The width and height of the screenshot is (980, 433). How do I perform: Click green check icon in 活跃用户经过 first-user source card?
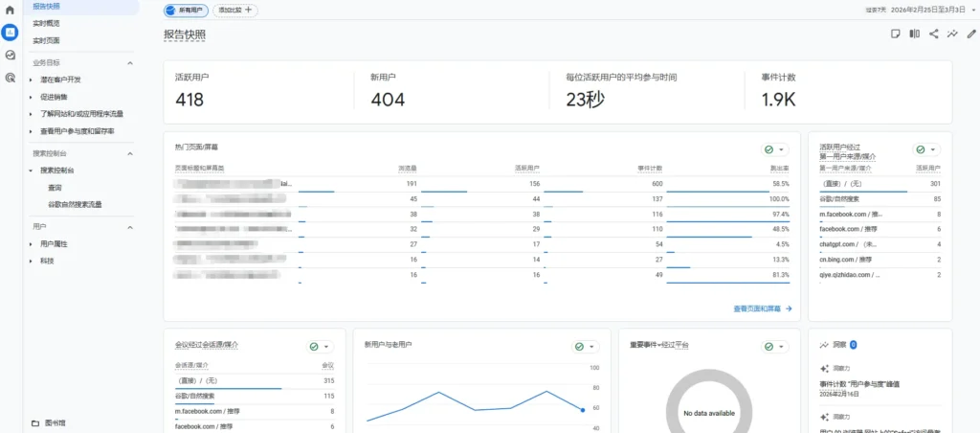[x=920, y=150]
